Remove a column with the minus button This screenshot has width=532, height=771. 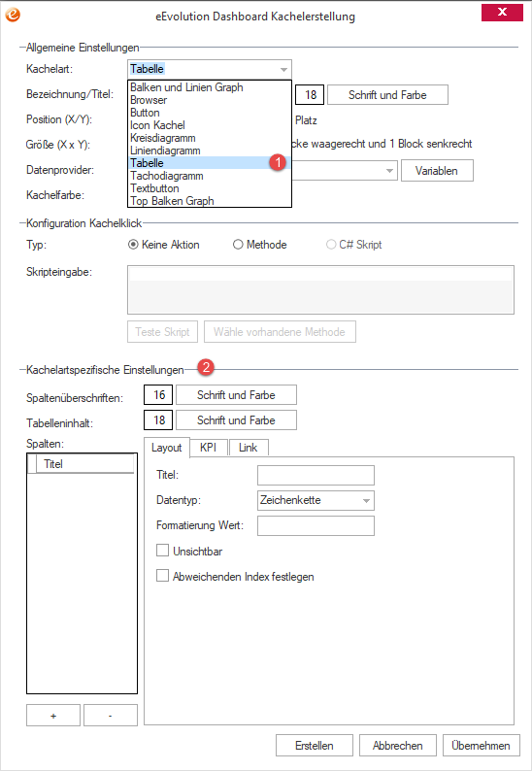(x=110, y=716)
